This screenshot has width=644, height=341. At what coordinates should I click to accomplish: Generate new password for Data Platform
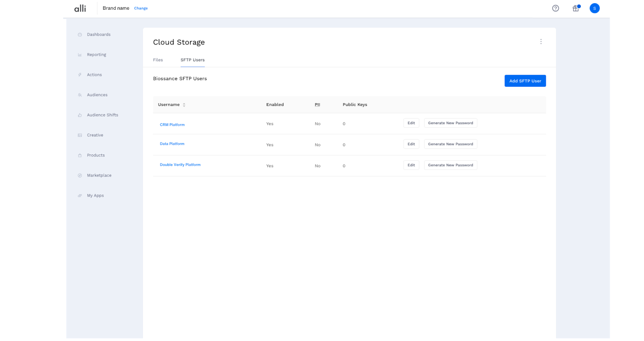click(450, 144)
